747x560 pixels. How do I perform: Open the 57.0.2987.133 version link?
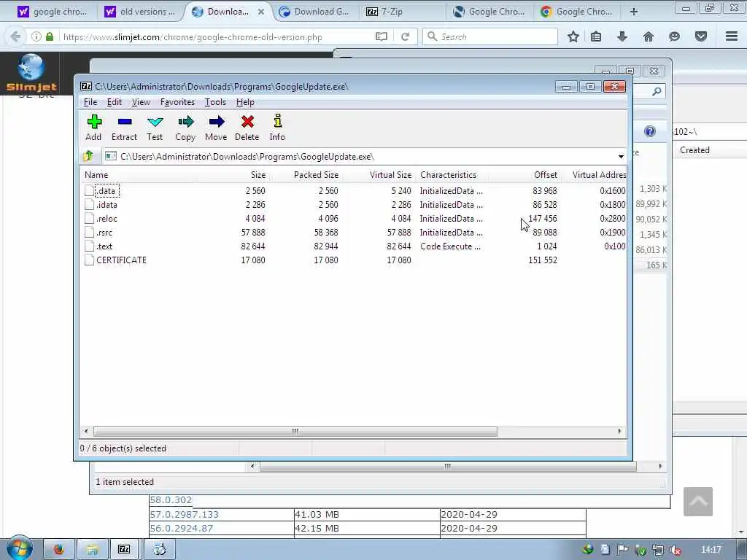pos(184,514)
